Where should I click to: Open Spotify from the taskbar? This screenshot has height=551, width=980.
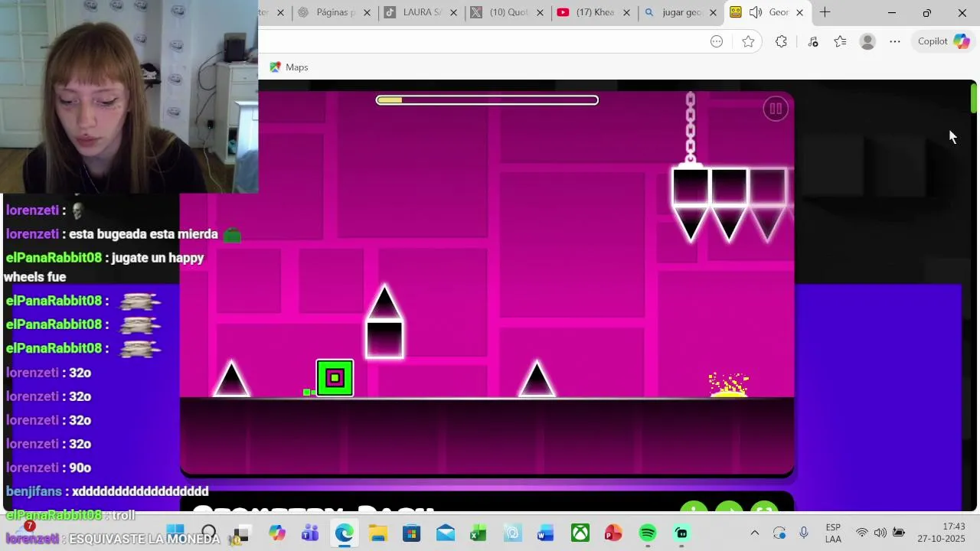click(648, 533)
